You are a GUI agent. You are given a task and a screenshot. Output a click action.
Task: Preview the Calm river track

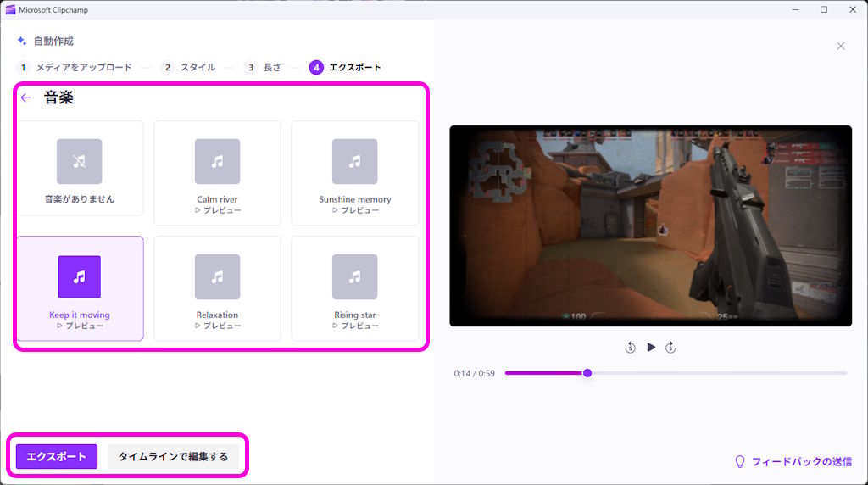218,210
